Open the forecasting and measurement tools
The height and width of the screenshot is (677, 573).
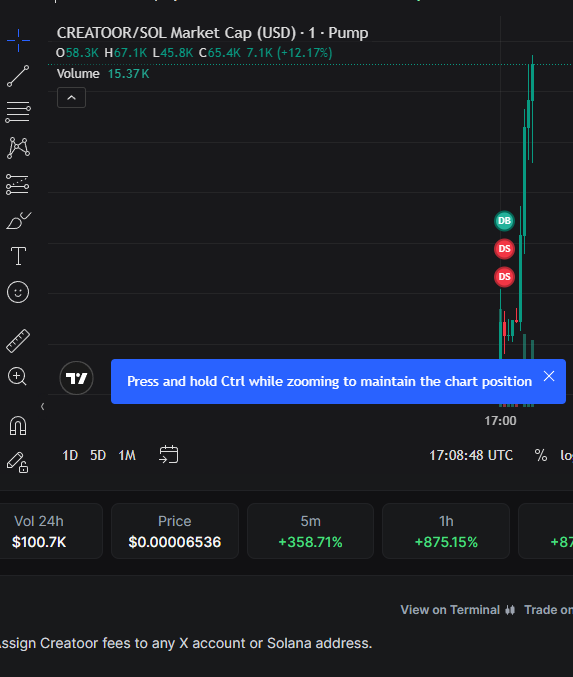(18, 184)
